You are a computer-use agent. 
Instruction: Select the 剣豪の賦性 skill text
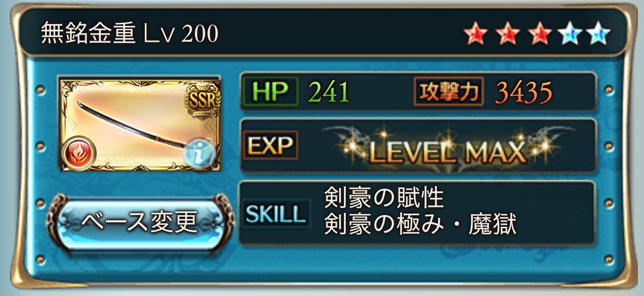pos(384,199)
